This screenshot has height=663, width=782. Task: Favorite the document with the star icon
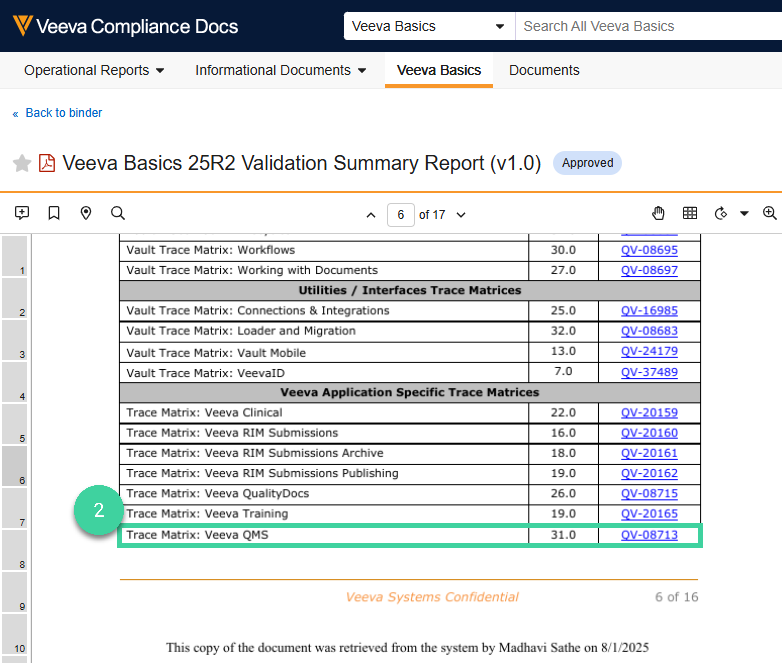click(22, 163)
